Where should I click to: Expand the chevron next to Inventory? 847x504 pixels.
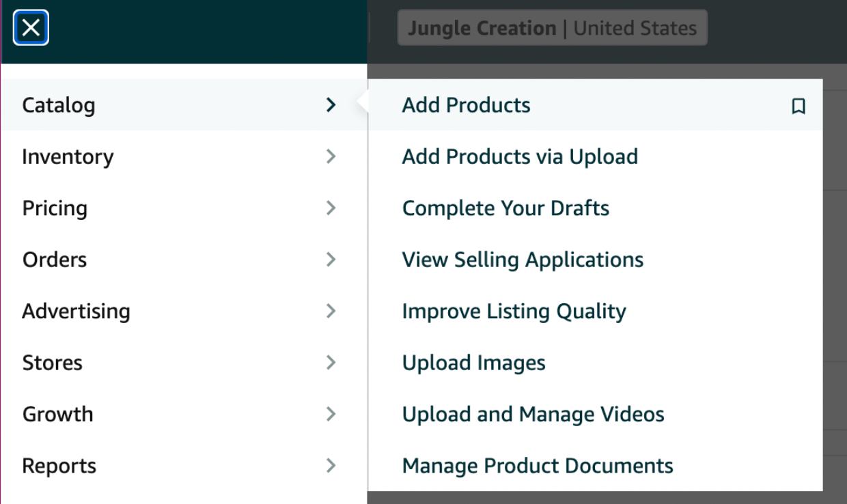coord(331,156)
